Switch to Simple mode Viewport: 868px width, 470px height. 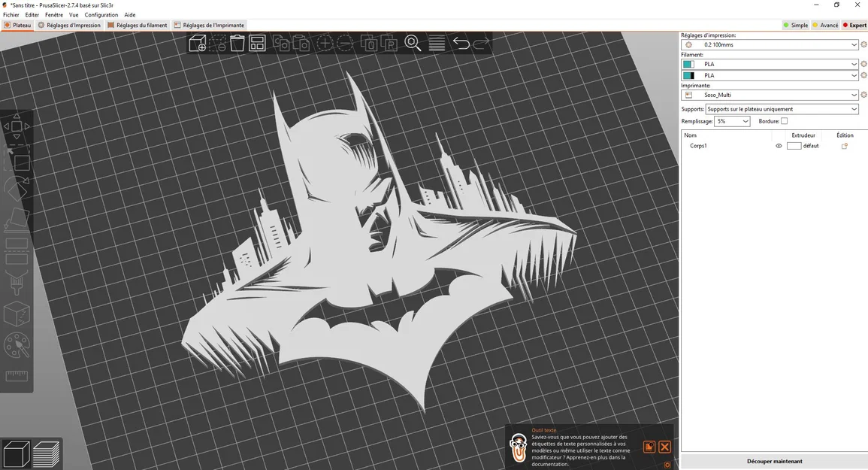tap(795, 25)
